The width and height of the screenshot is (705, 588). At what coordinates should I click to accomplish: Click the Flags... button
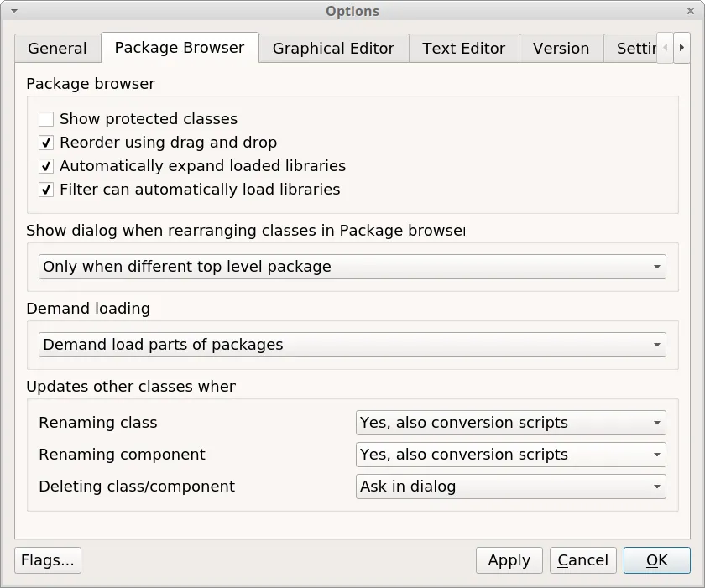(x=48, y=560)
